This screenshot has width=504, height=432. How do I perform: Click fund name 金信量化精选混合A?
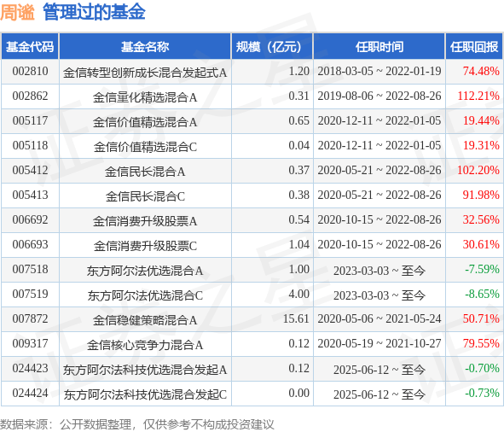(x=145, y=97)
